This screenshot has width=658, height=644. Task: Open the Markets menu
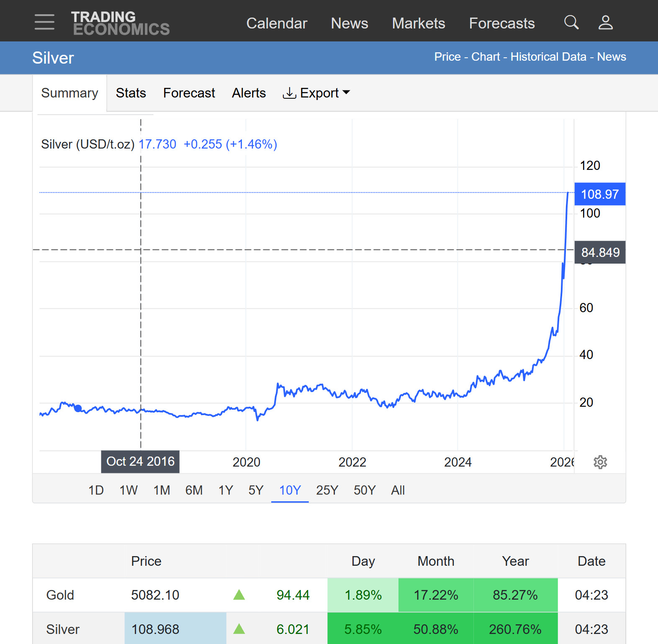click(419, 23)
